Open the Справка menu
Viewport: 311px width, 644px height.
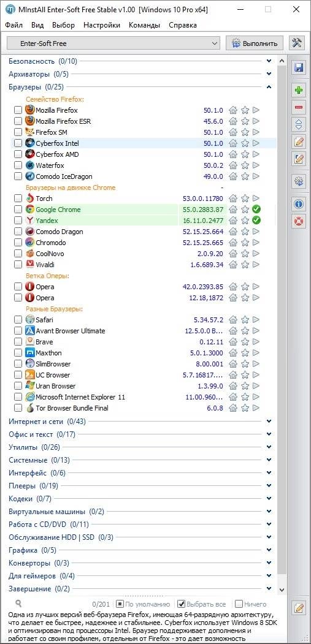183,25
